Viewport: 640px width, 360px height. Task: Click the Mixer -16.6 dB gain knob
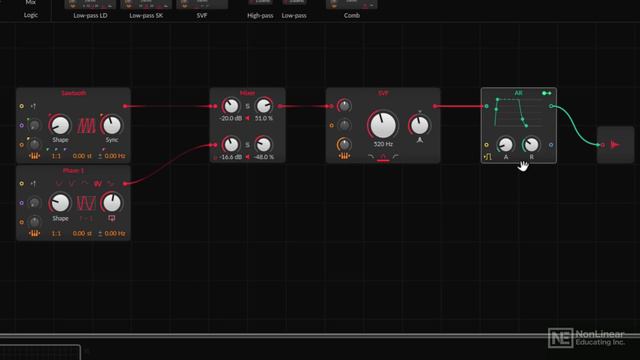231,144
